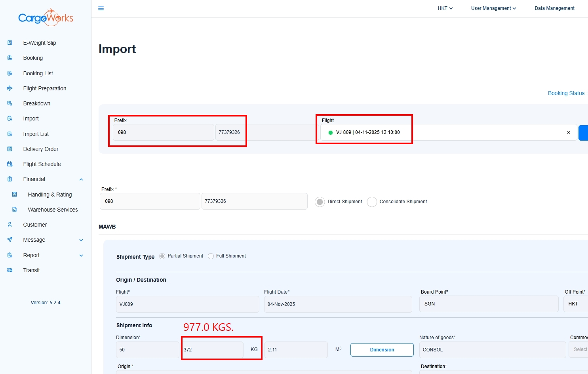Choose the Full Shipment radio button
This screenshot has height=374, width=588.
point(211,256)
